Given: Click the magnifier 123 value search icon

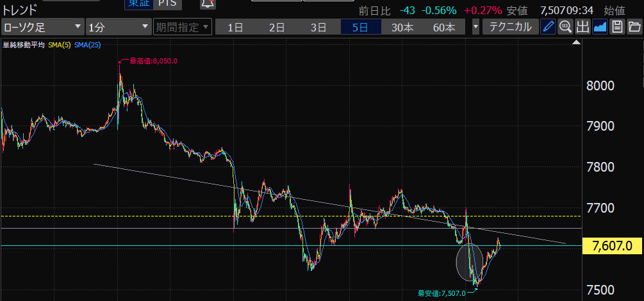Looking at the screenshot, I should click(x=565, y=27).
